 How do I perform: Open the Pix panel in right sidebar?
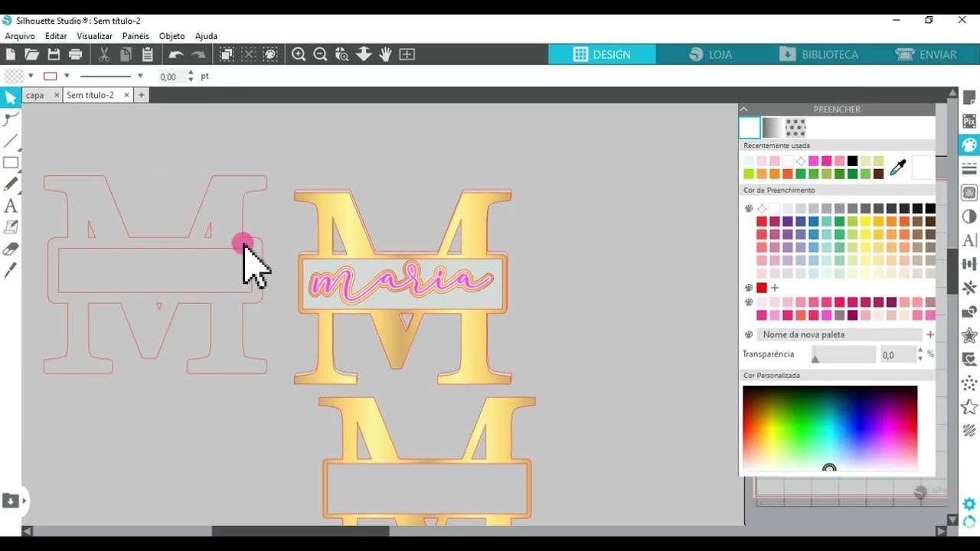(969, 121)
